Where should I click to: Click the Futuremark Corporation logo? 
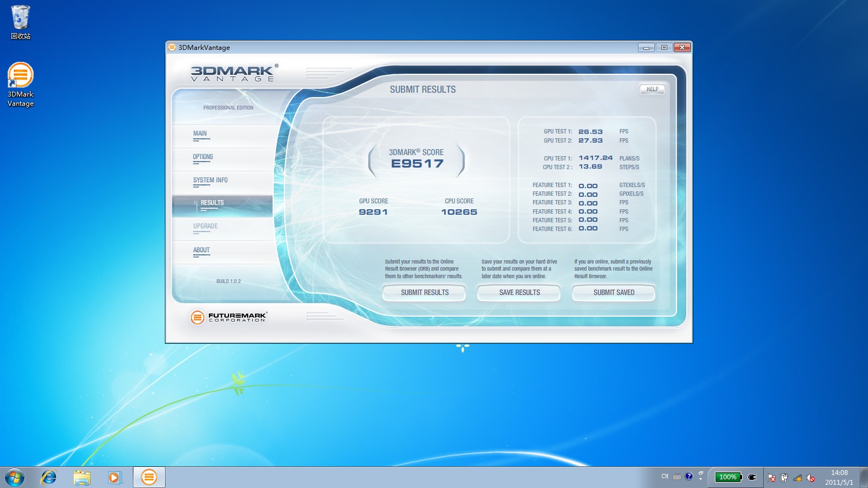(x=229, y=317)
